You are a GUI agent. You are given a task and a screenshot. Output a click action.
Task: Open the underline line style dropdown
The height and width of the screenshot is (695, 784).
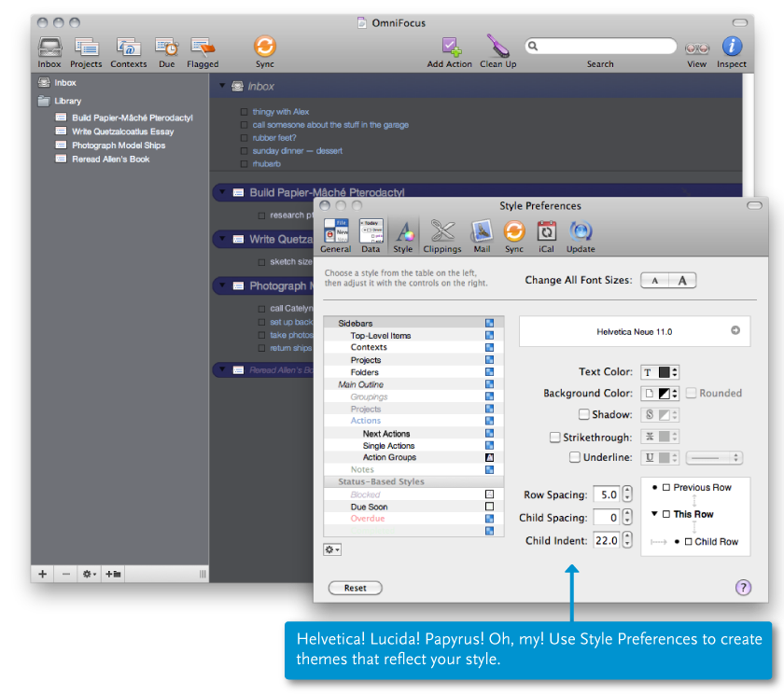click(714, 458)
